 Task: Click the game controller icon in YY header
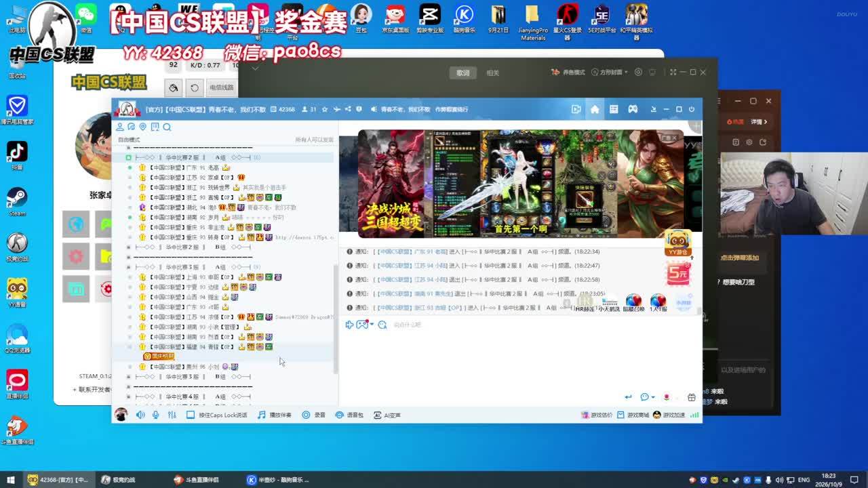[x=633, y=109]
